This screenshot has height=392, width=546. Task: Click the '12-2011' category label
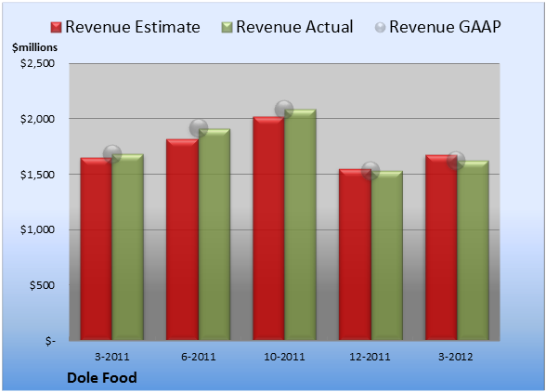(370, 357)
